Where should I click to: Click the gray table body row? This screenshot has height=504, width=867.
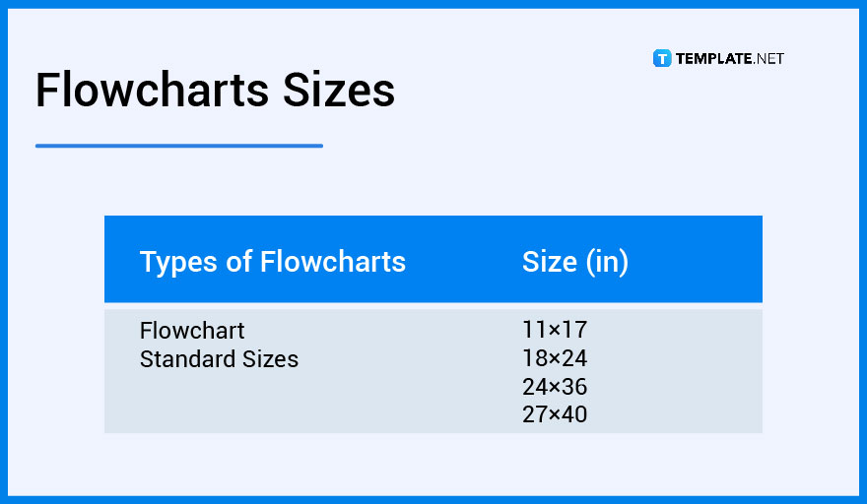pos(433,371)
